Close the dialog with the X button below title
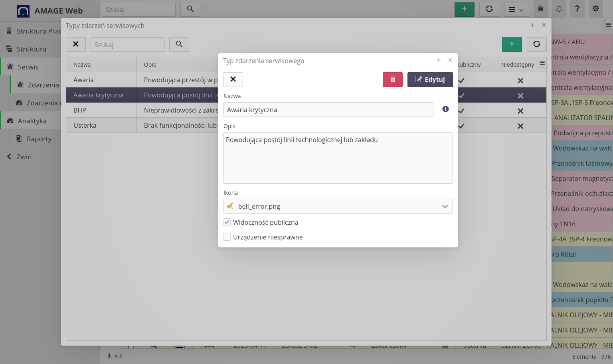This screenshot has height=364, width=613. tap(233, 79)
